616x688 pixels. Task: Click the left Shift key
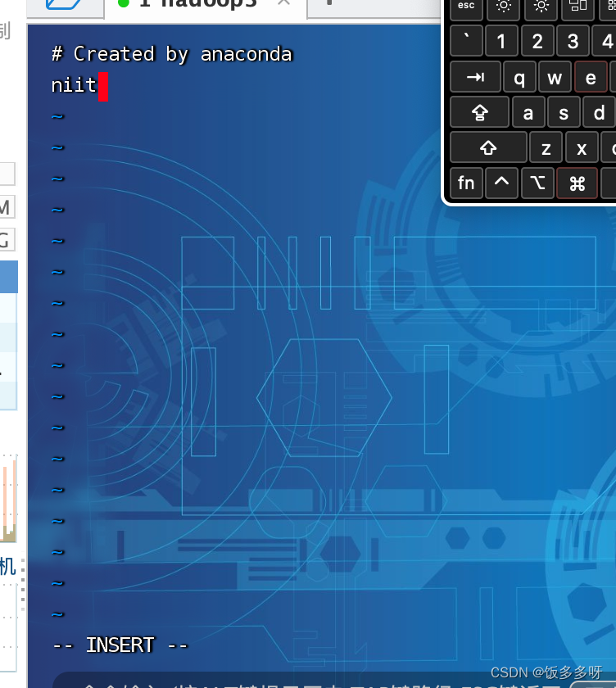click(x=488, y=147)
